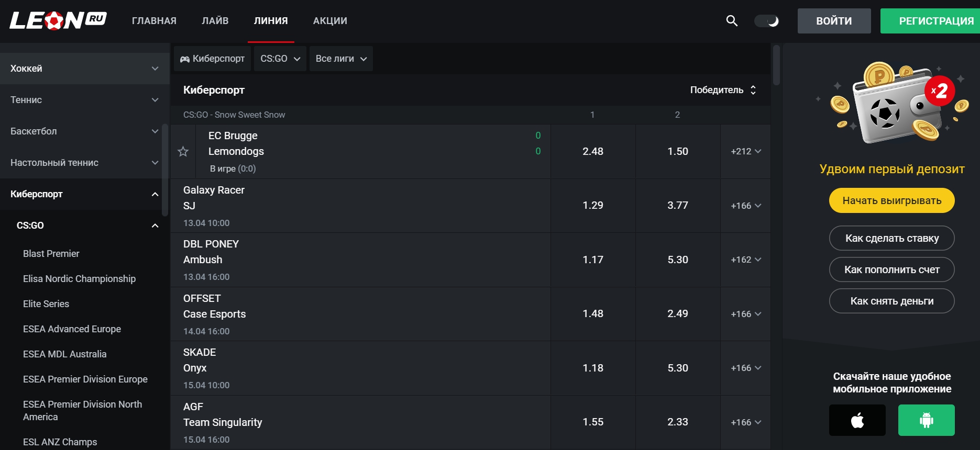
Task: Open ESL ANZ Champs league
Action: [x=60, y=442]
